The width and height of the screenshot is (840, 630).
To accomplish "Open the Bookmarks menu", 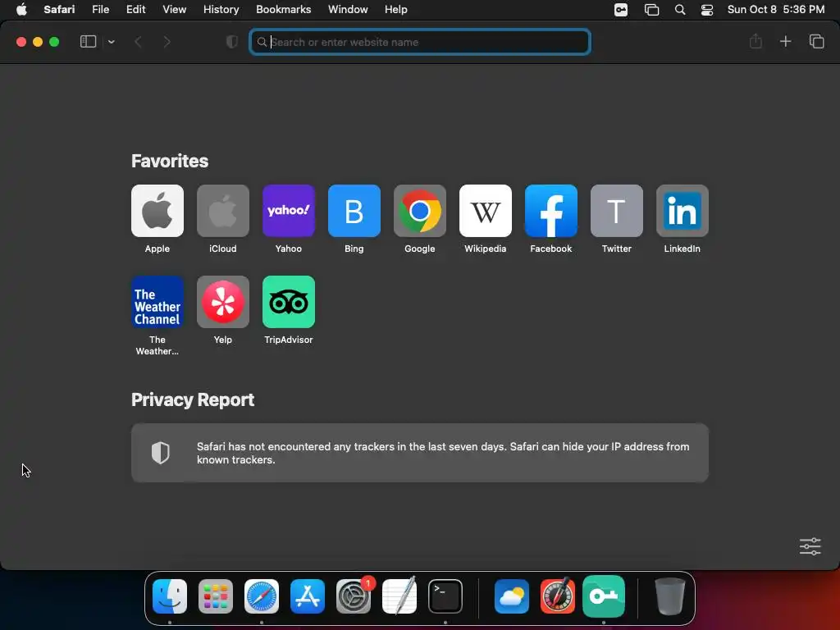I will click(283, 9).
